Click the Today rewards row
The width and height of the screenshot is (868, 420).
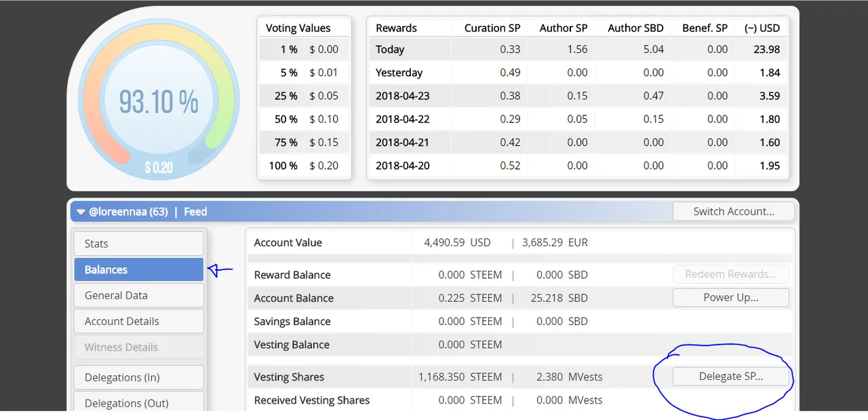tap(578, 49)
